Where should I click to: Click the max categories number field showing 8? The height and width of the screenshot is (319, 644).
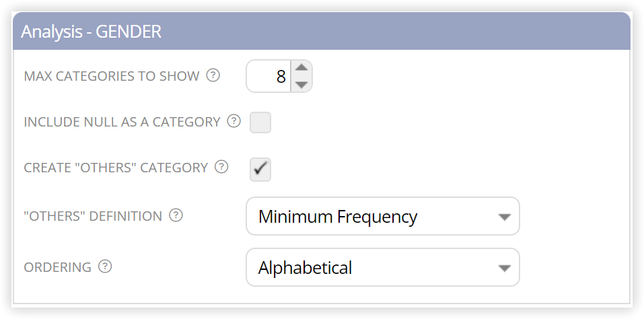pos(269,76)
